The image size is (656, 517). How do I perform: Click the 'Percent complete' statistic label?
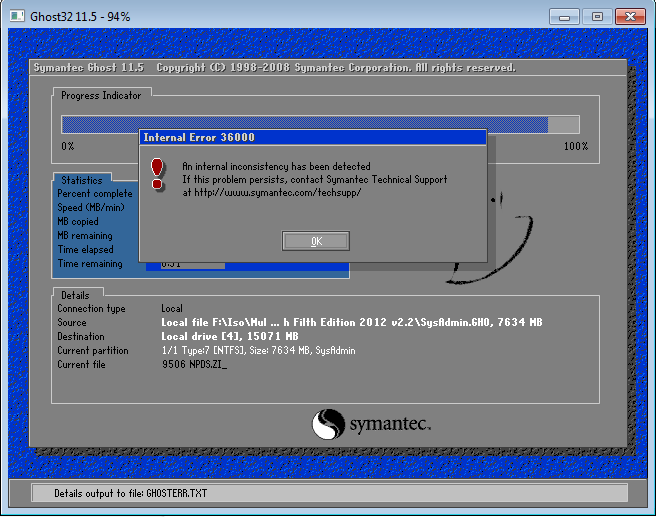(x=95, y=194)
